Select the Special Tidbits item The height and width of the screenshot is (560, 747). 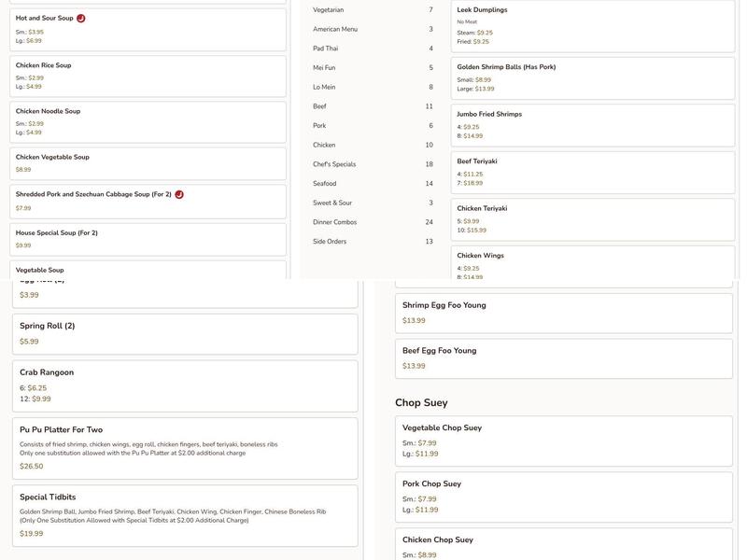coord(184,515)
